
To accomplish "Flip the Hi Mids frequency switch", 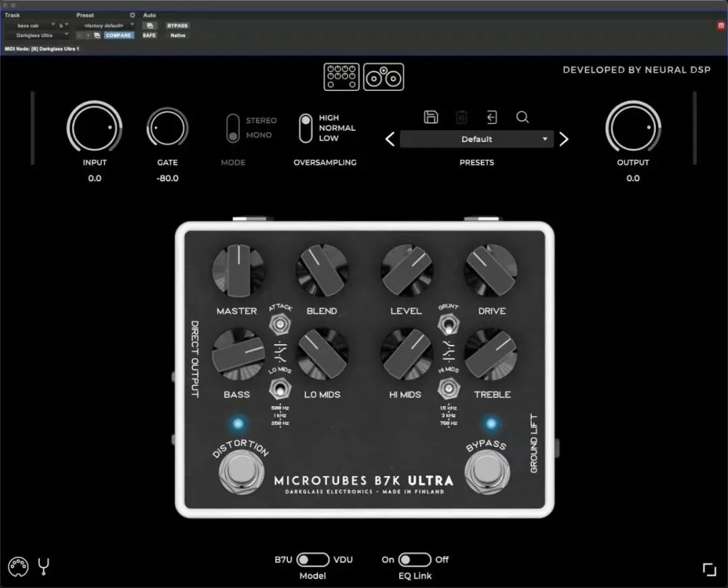I will [x=448, y=389].
